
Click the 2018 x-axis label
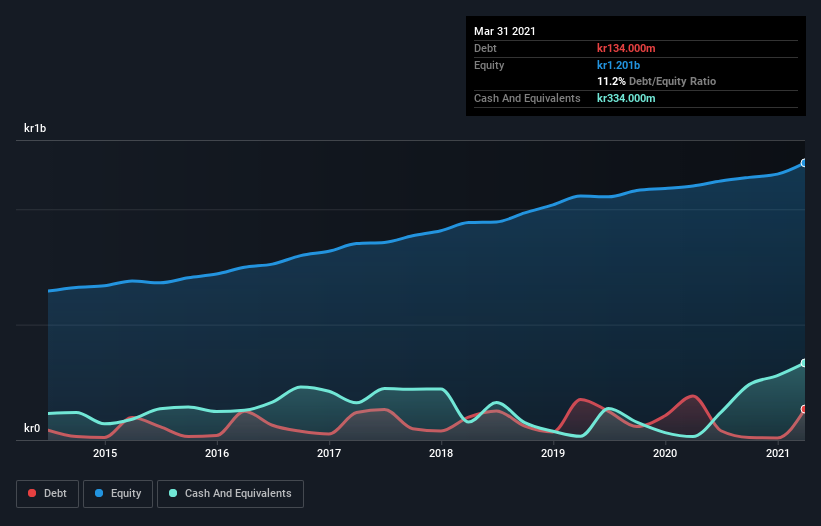(441, 453)
